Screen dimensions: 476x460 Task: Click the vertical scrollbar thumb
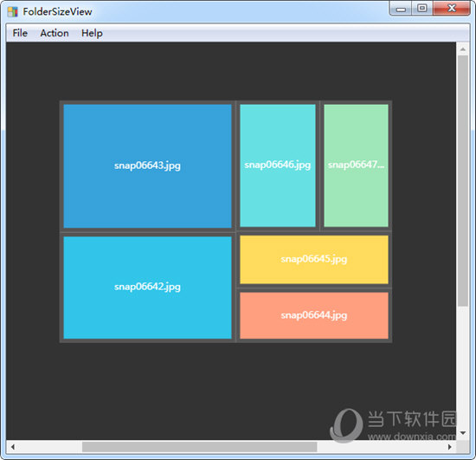tap(463, 181)
